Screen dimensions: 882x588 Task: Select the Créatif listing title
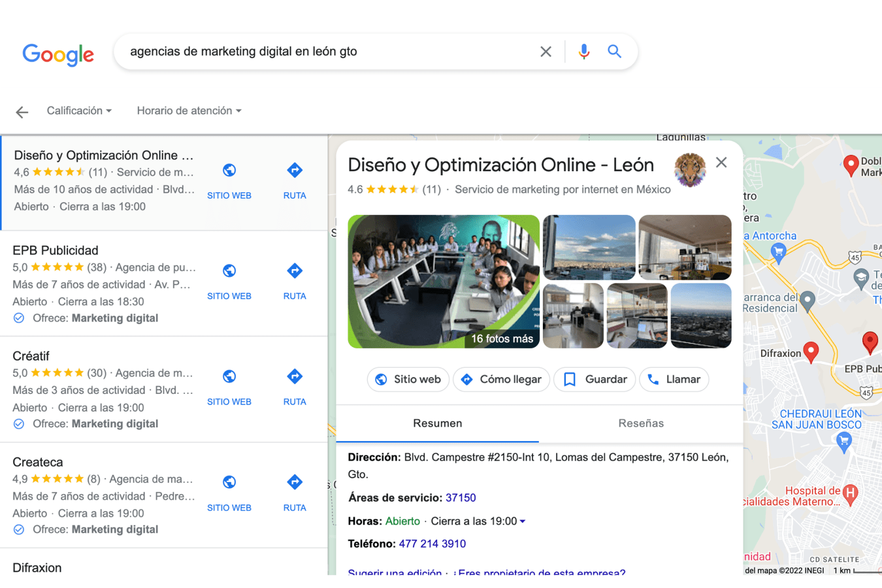[x=31, y=356]
